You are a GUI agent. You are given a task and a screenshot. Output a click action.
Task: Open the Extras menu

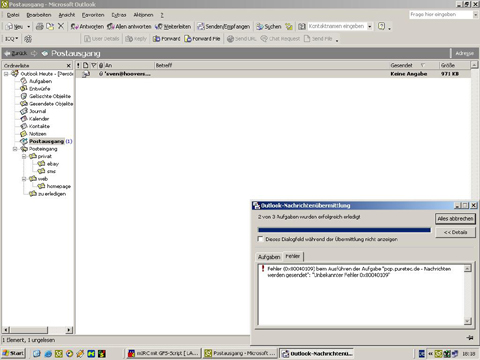tap(119, 15)
